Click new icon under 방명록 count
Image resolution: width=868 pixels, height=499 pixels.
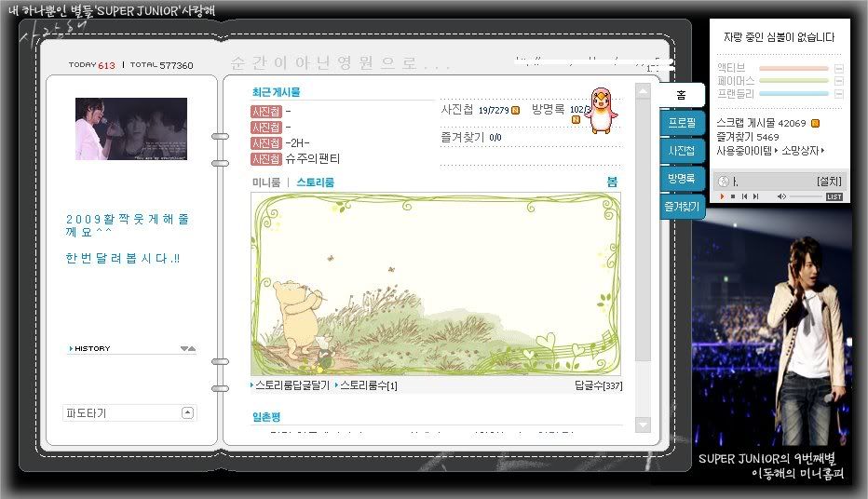tap(576, 119)
